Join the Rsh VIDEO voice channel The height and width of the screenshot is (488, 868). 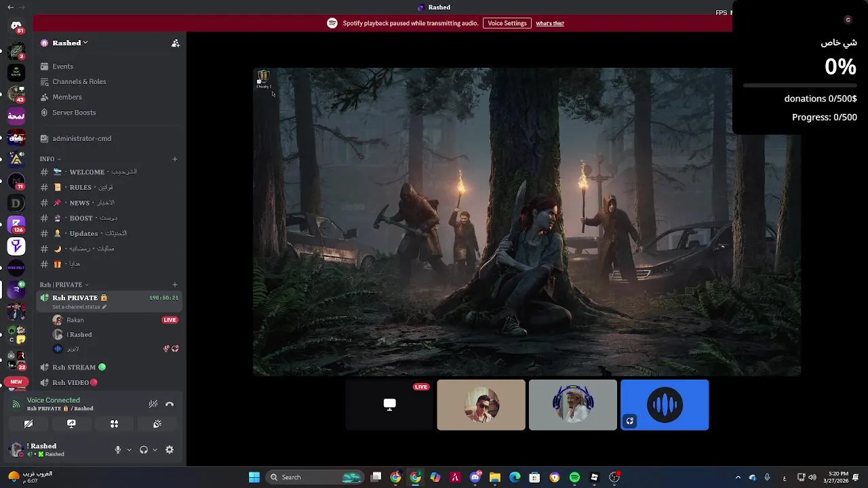click(110, 382)
